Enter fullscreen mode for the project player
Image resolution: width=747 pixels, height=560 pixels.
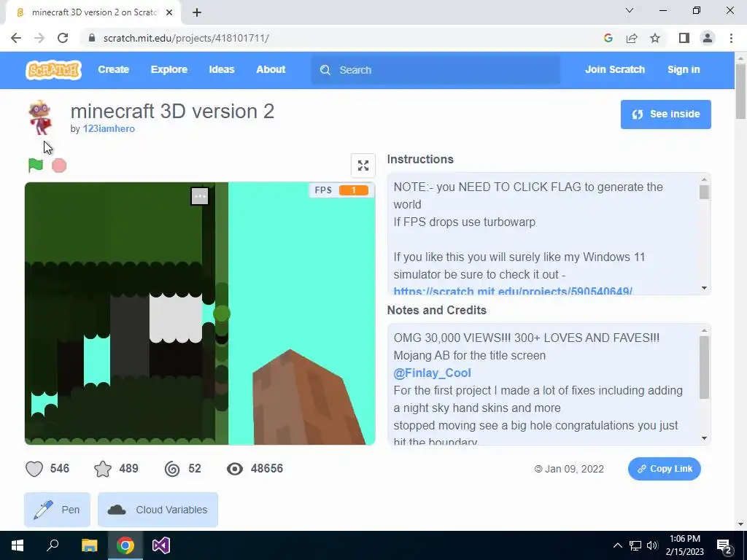pyautogui.click(x=363, y=166)
